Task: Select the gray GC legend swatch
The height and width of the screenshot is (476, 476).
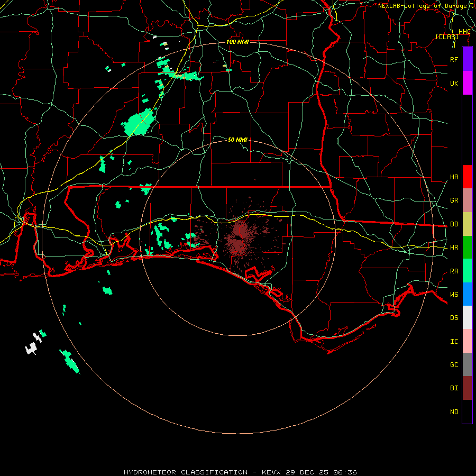Action: point(467,364)
